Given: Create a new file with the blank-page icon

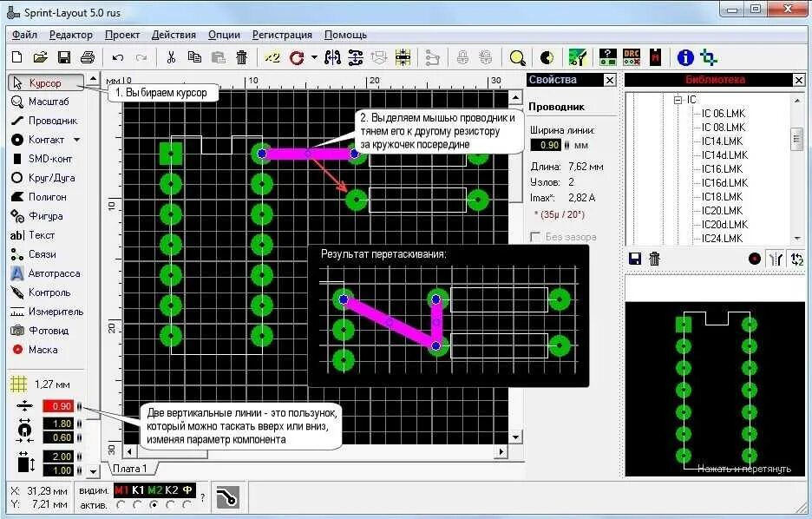Looking at the screenshot, I should click(x=16, y=57).
